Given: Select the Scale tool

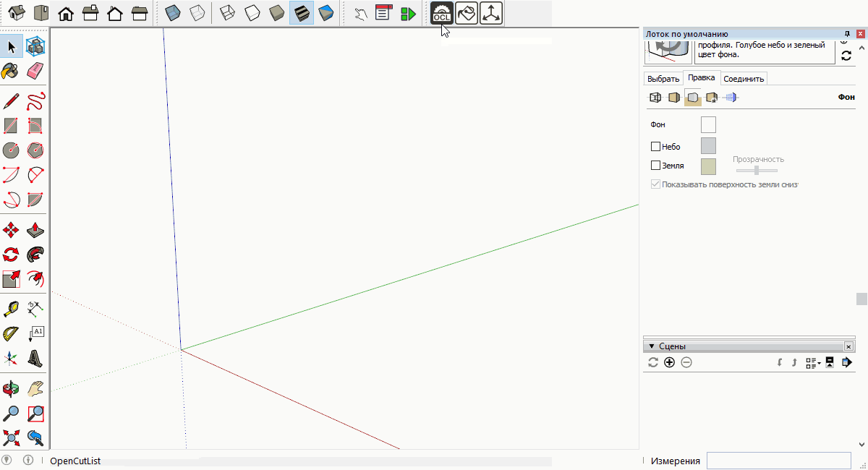Looking at the screenshot, I should click(11, 279).
